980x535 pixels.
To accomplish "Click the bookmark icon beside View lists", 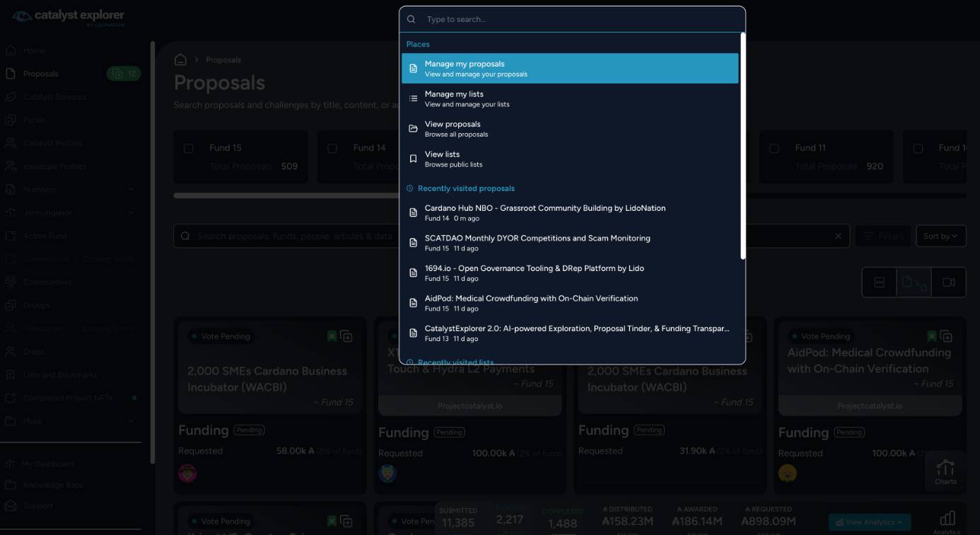I will pos(414,159).
